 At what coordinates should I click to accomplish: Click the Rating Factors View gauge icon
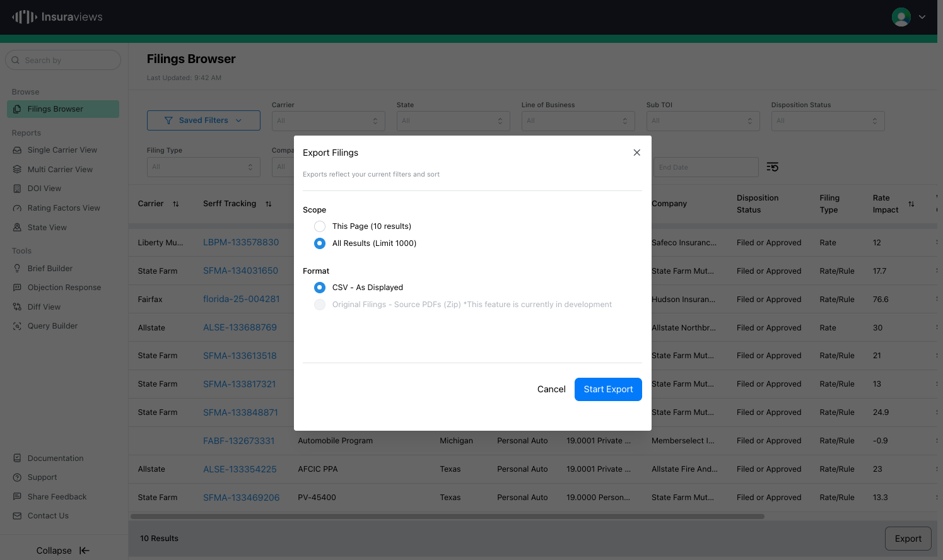(17, 208)
